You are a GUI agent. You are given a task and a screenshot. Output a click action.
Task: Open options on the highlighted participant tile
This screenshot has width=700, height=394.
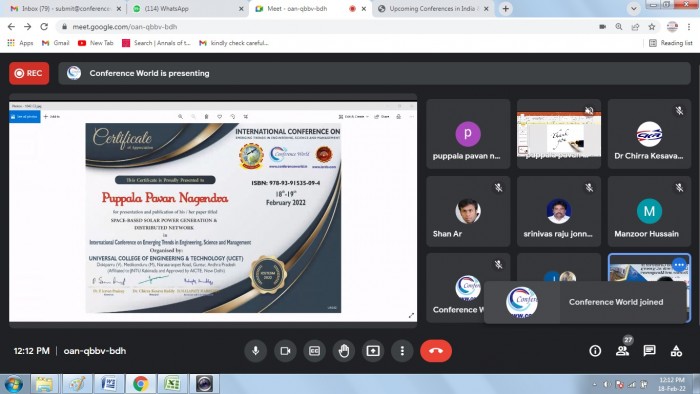(x=679, y=265)
